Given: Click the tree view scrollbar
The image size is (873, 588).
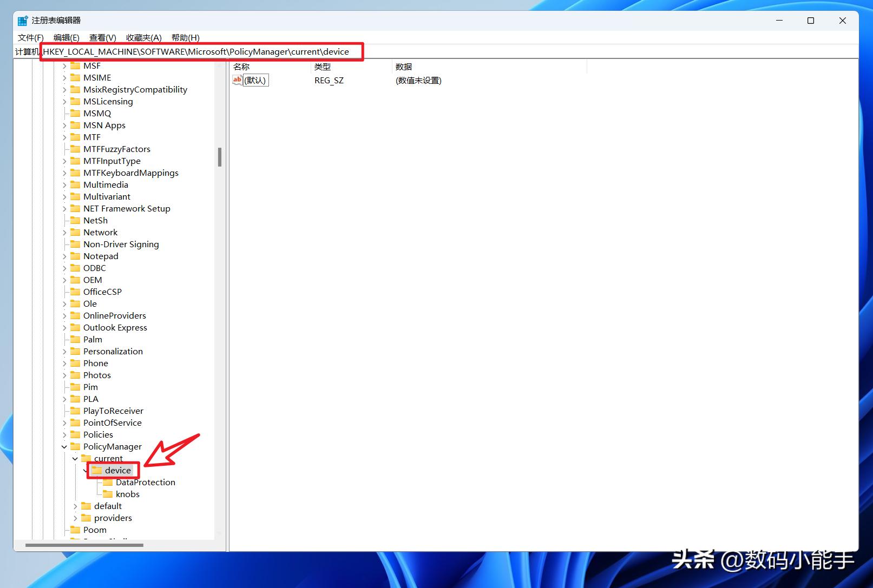Looking at the screenshot, I should [x=219, y=157].
